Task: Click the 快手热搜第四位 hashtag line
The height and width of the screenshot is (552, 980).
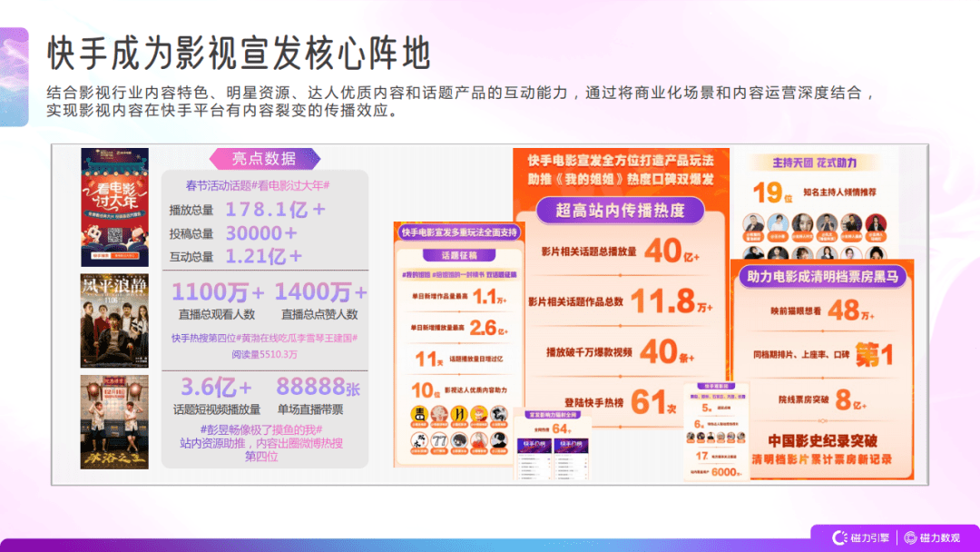Action: (x=264, y=339)
